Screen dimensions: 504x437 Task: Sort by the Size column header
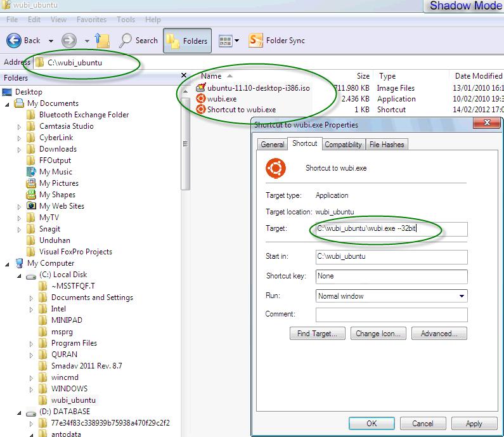tap(363, 76)
